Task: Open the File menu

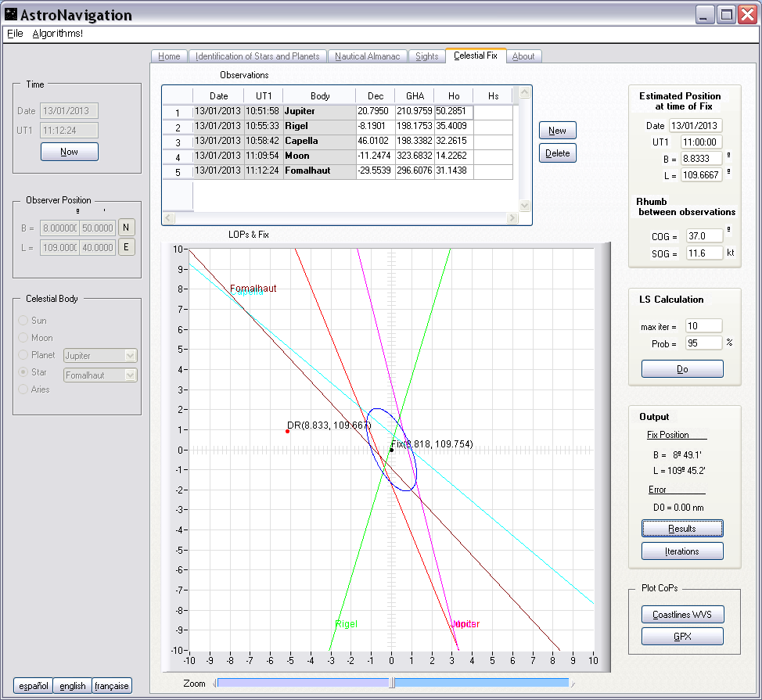Action: point(15,34)
